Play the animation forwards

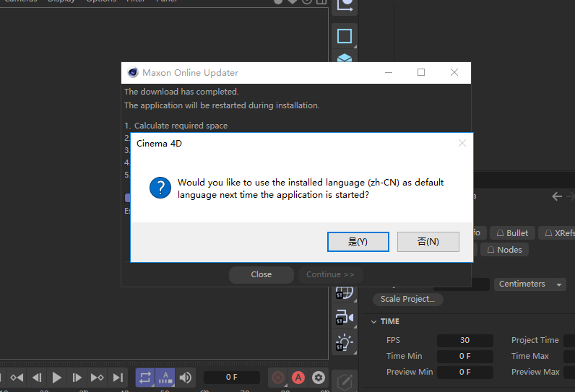(56, 378)
